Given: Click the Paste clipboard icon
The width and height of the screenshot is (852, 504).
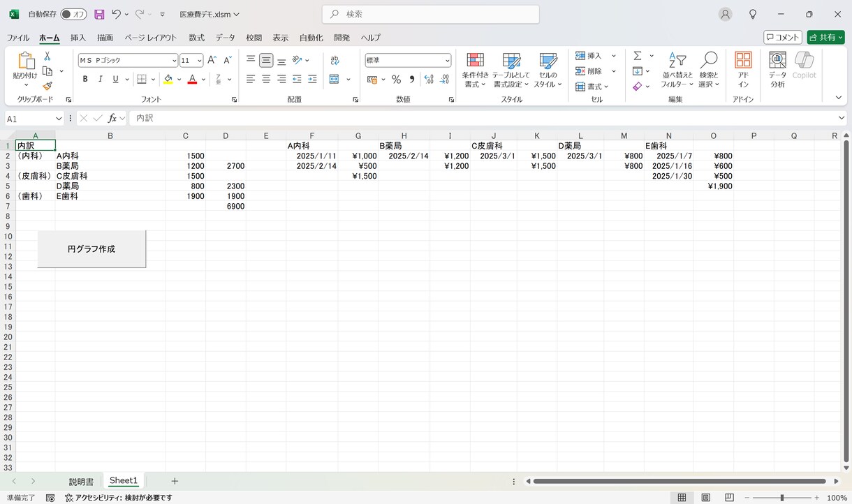Looking at the screenshot, I should (x=26, y=61).
